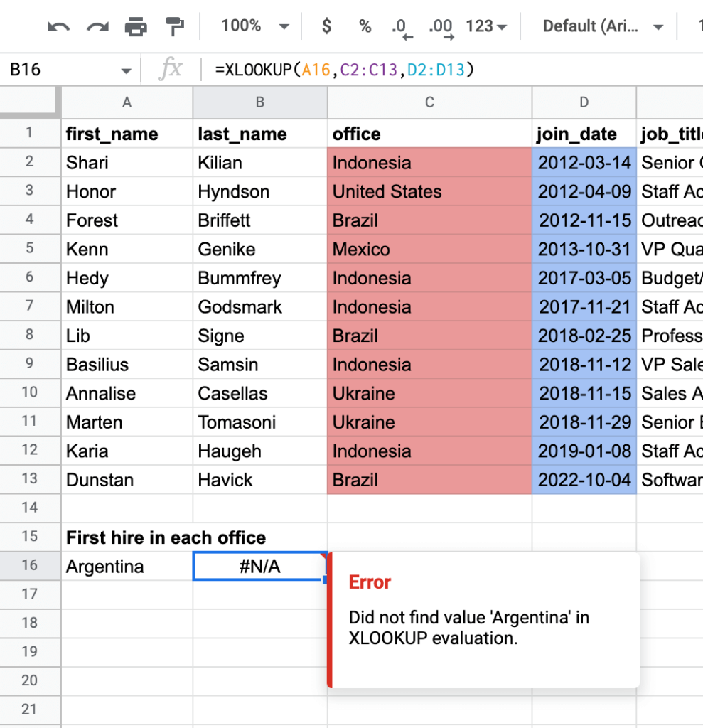Select column D header

pos(584,102)
